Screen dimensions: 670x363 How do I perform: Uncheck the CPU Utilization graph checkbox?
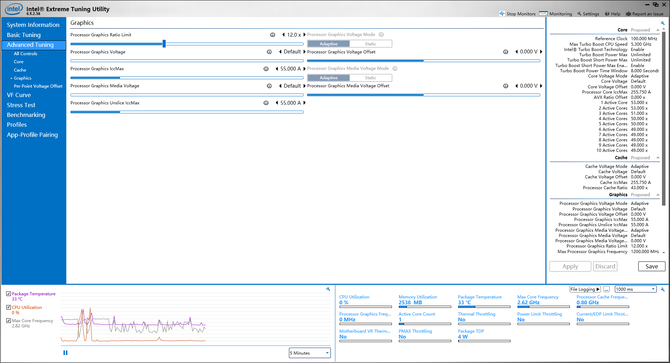tap(9, 307)
